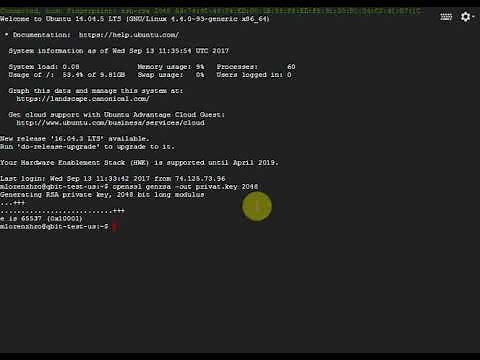Click 'Get cloud support with Ubuntu Advantage' line

[x=116, y=115]
